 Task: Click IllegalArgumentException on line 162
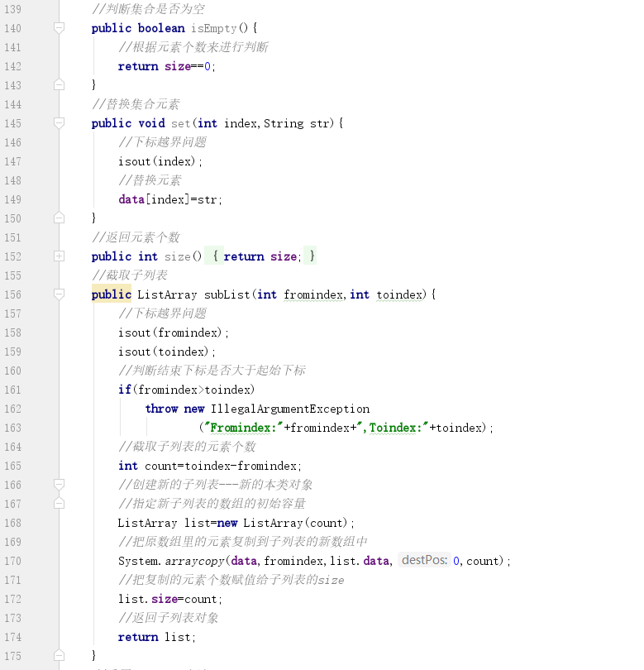coord(290,409)
